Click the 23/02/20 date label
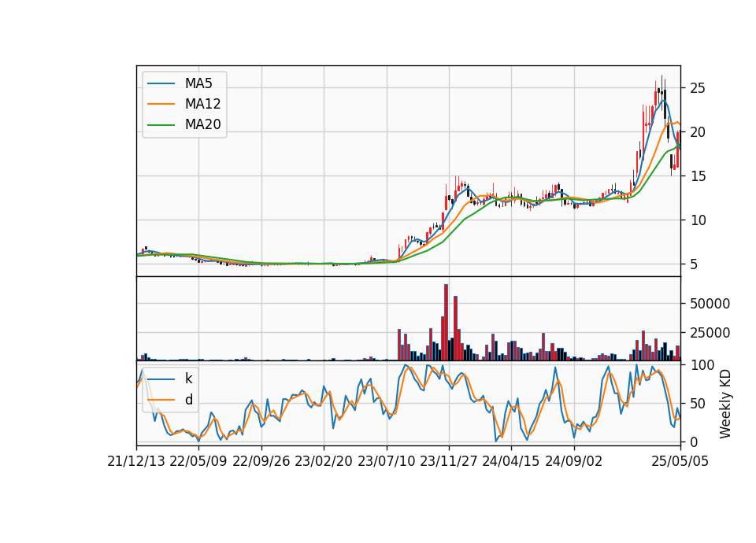This screenshot has width=756, height=543. pyautogui.click(x=324, y=461)
